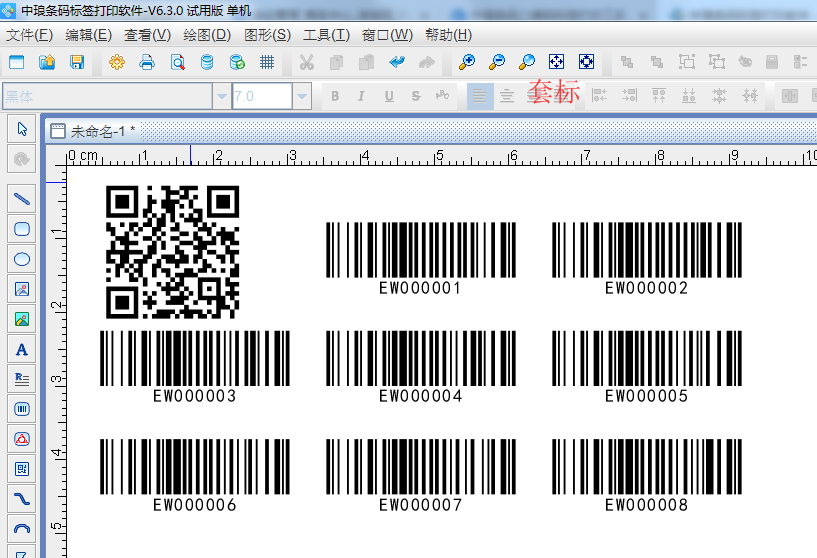Toggle the grid display button
This screenshot has height=558, width=817.
pos(267,62)
